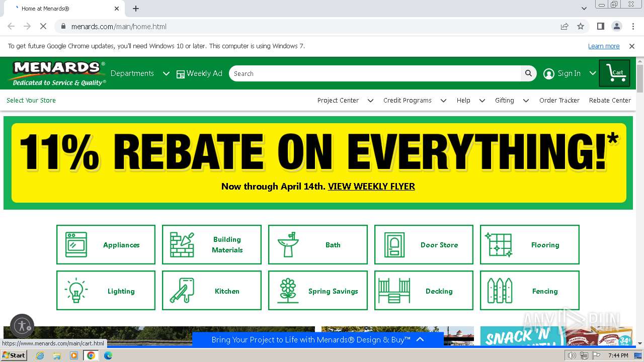Share this page via the share icon
This screenshot has height=362, width=644.
[565, 26]
